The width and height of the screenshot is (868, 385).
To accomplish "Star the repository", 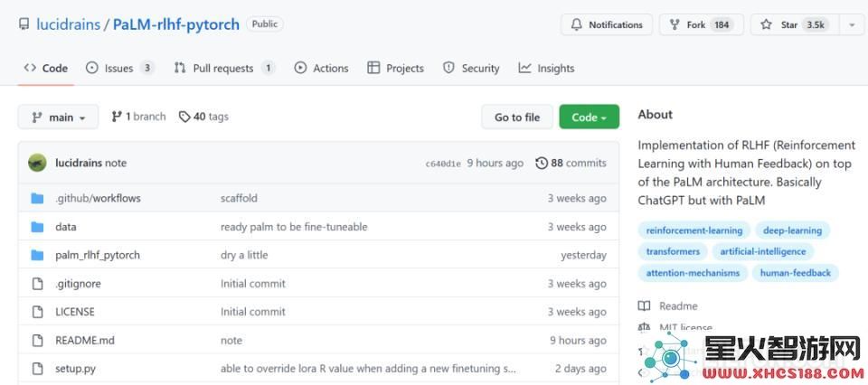I will pos(795,25).
